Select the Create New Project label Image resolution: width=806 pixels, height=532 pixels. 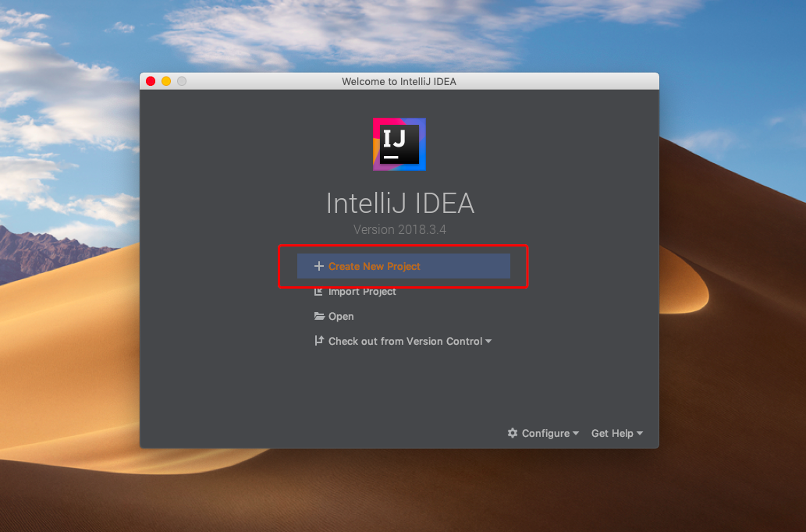pyautogui.click(x=374, y=266)
